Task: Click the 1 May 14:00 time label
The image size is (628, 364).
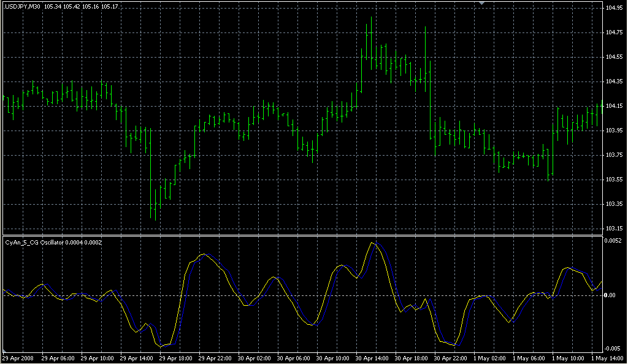Action: 607,358
